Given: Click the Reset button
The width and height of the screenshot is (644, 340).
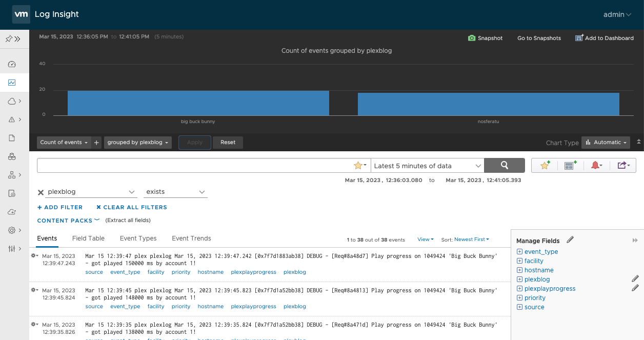Looking at the screenshot, I should click(x=228, y=143).
